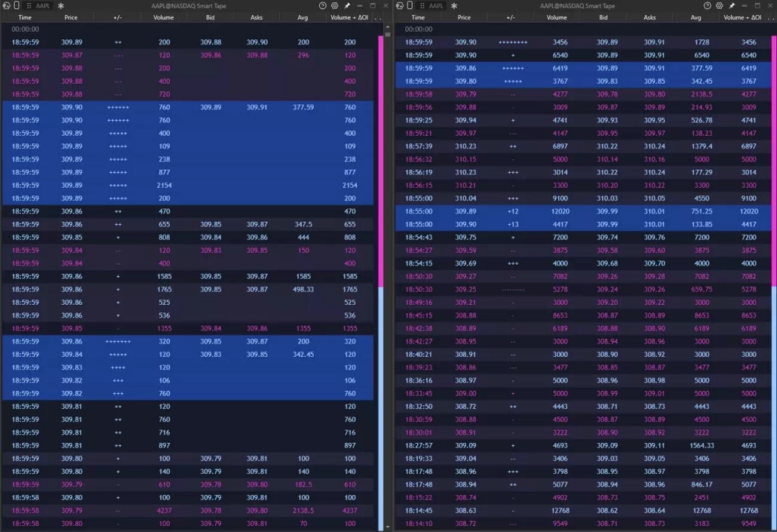Sort by Time column in the left panel
The width and height of the screenshot is (777, 532).
point(25,17)
